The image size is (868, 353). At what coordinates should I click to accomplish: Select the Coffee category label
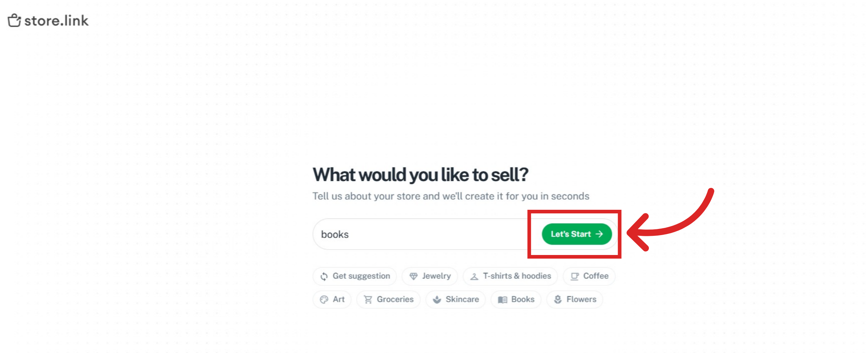596,276
